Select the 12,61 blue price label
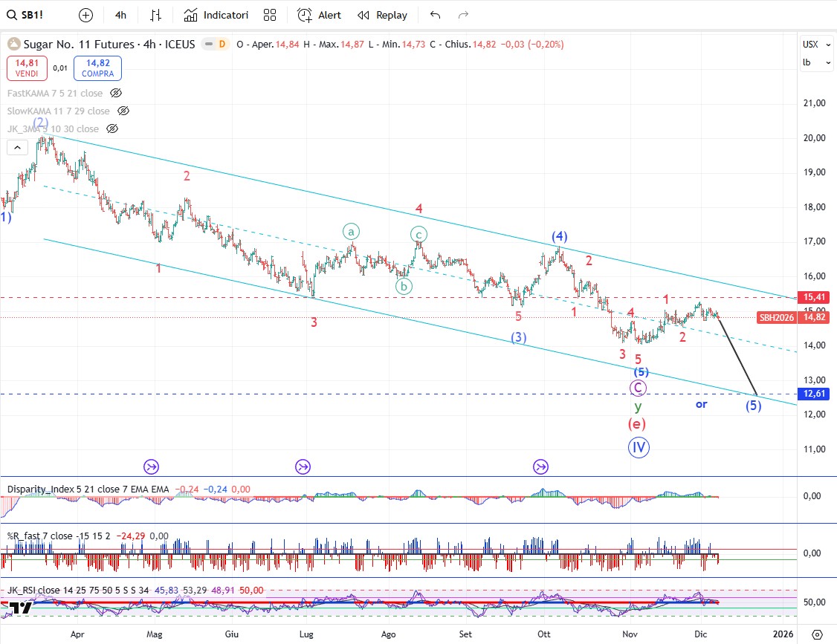 [813, 394]
